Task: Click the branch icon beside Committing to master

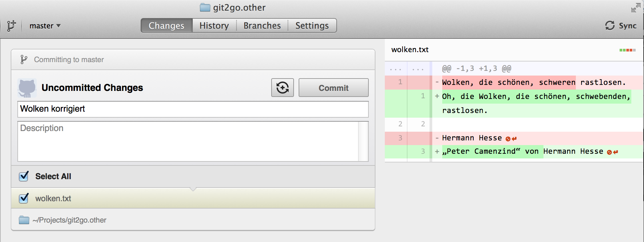Action: (x=24, y=59)
